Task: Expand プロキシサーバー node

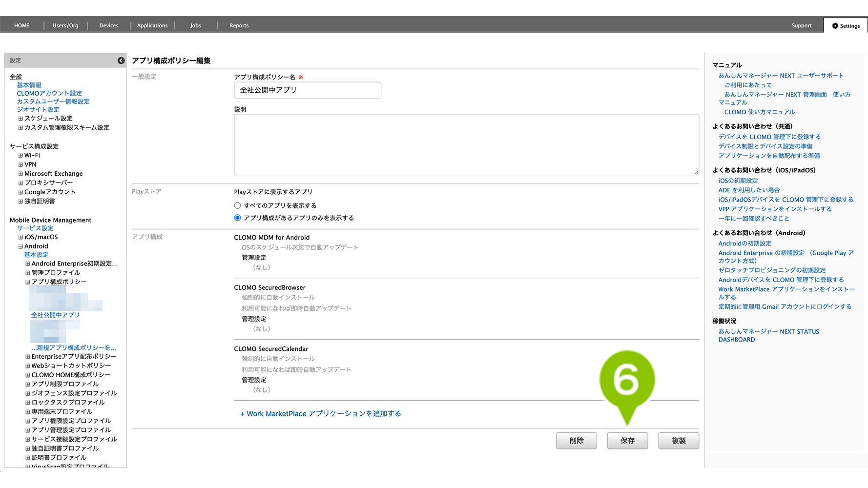Action: coord(21,183)
